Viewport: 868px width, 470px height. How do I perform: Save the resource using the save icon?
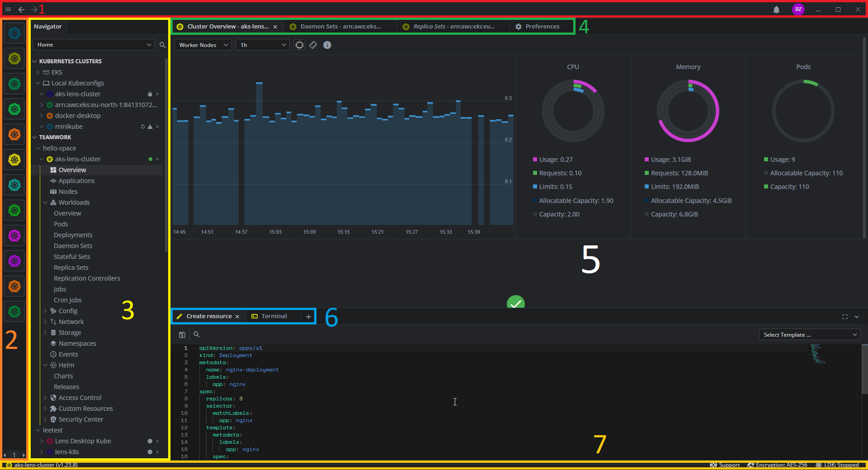click(182, 334)
